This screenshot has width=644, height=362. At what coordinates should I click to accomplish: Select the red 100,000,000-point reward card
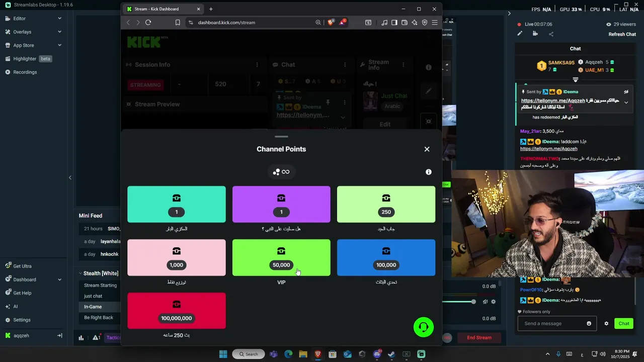177,311
